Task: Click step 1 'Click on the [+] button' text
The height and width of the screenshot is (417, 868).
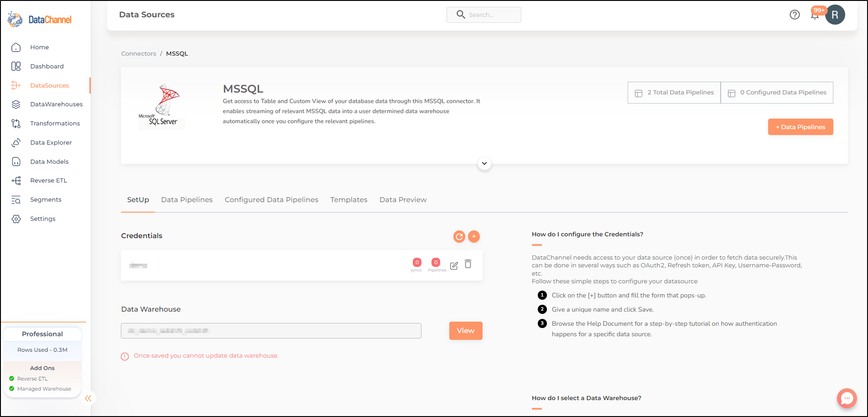Action: pos(629,295)
